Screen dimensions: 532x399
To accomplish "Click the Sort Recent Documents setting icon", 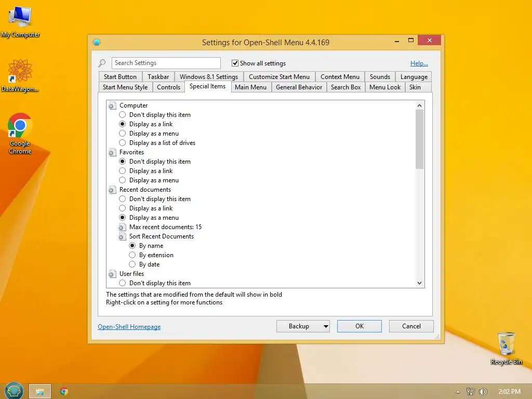I will 122,236.
